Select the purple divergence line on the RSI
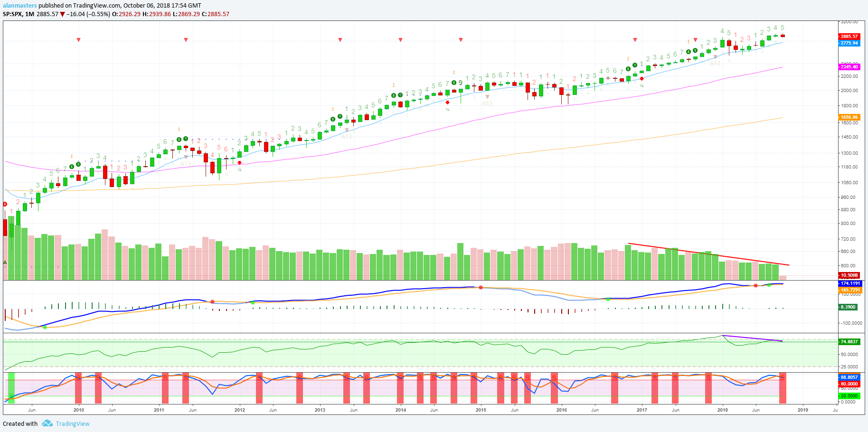Viewport: 868px width, 432px height. (753, 338)
